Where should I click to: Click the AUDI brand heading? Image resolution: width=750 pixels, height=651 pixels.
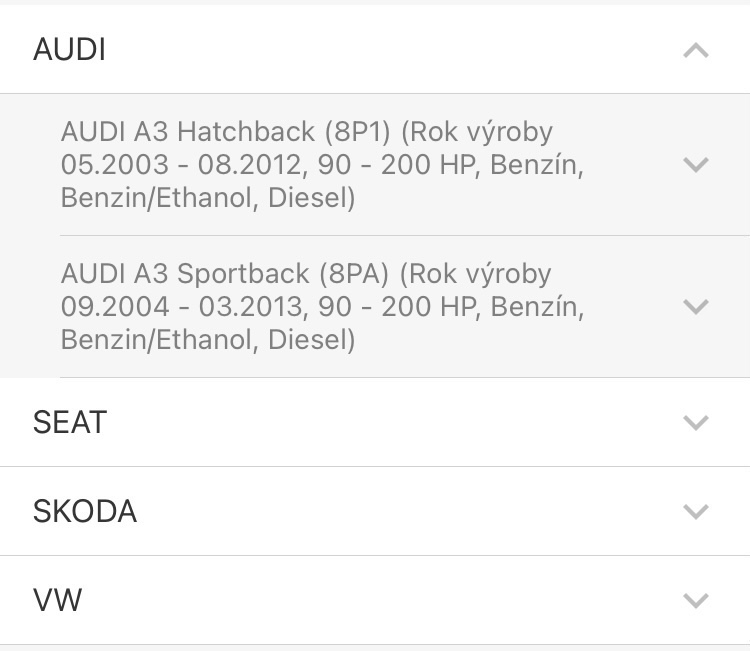point(69,50)
